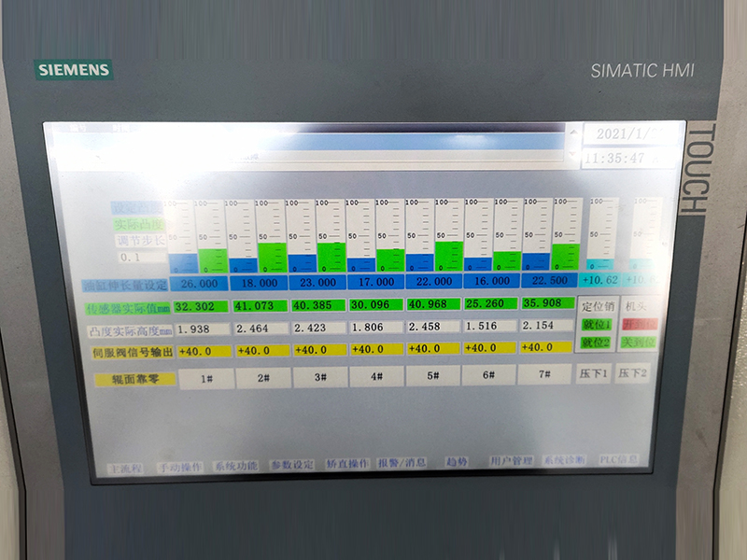Image resolution: width=747 pixels, height=560 pixels.
Task: Click the 0.1 adjustment step field
Action: (x=131, y=257)
